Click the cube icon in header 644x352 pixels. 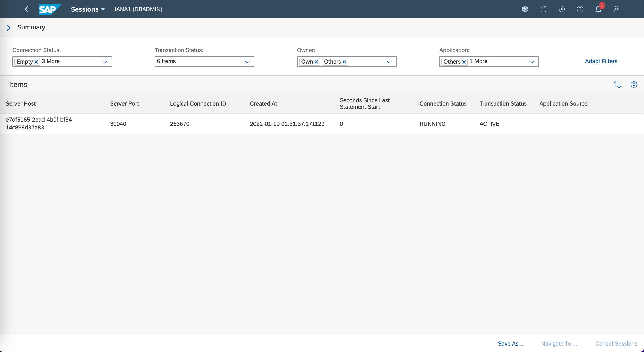pos(525,9)
